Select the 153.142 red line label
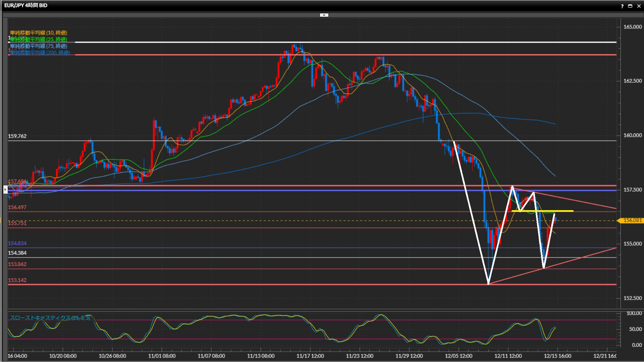 coord(17,280)
